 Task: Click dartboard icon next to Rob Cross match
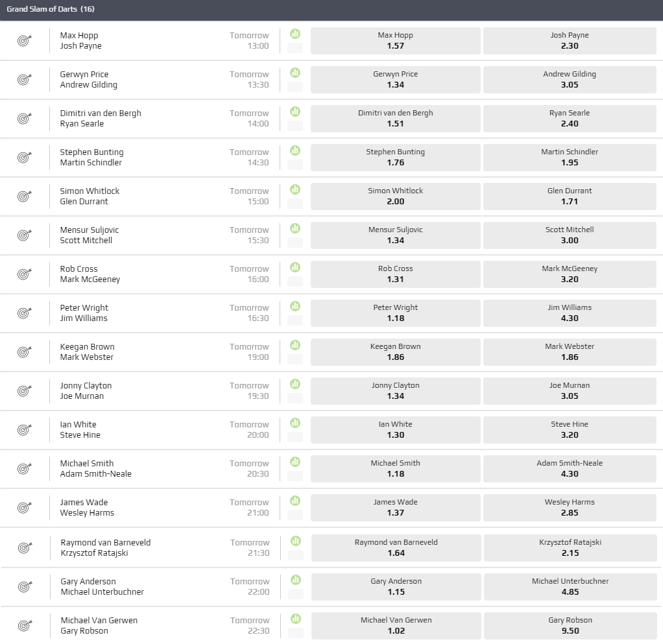25,274
